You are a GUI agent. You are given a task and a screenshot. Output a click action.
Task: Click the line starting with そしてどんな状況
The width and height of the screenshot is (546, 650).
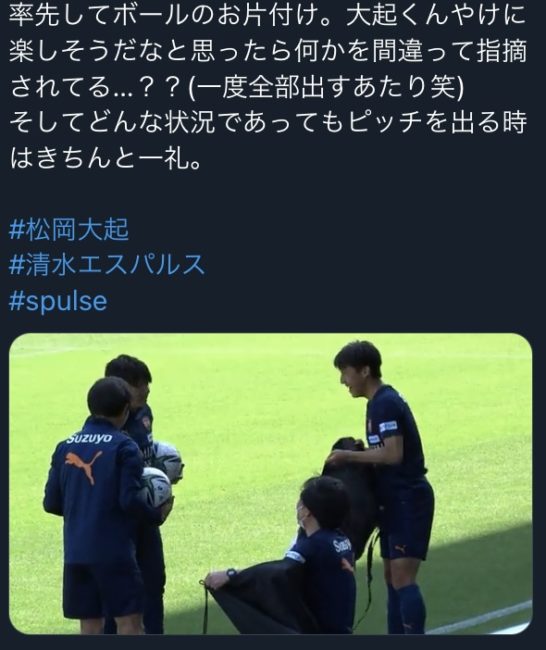(x=268, y=122)
